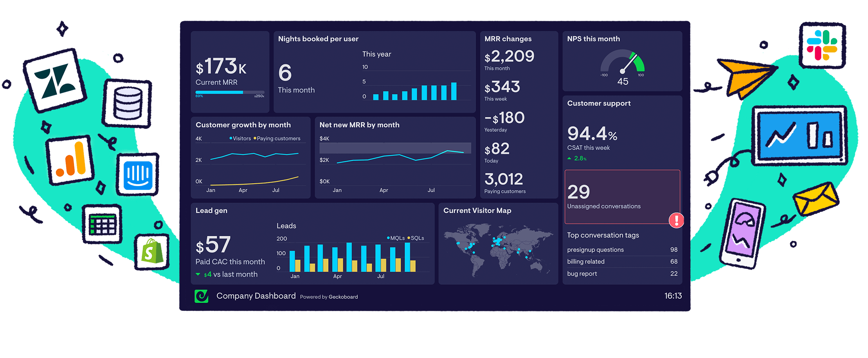
Task: Open the 29 Unassigned conversations alert
Action: (622, 197)
